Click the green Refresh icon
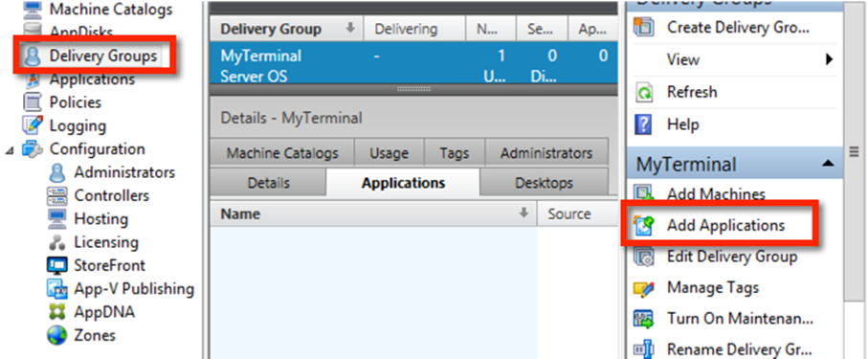 pos(645,92)
